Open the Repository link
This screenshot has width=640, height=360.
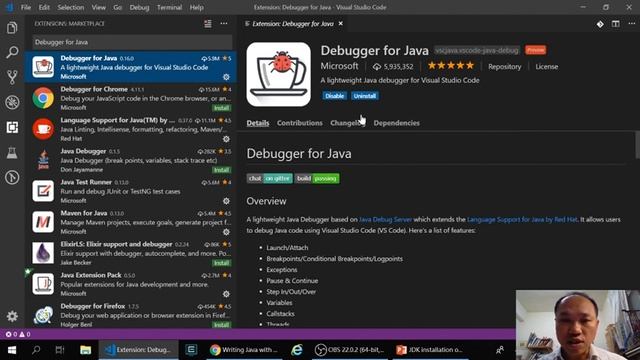pyautogui.click(x=504, y=67)
